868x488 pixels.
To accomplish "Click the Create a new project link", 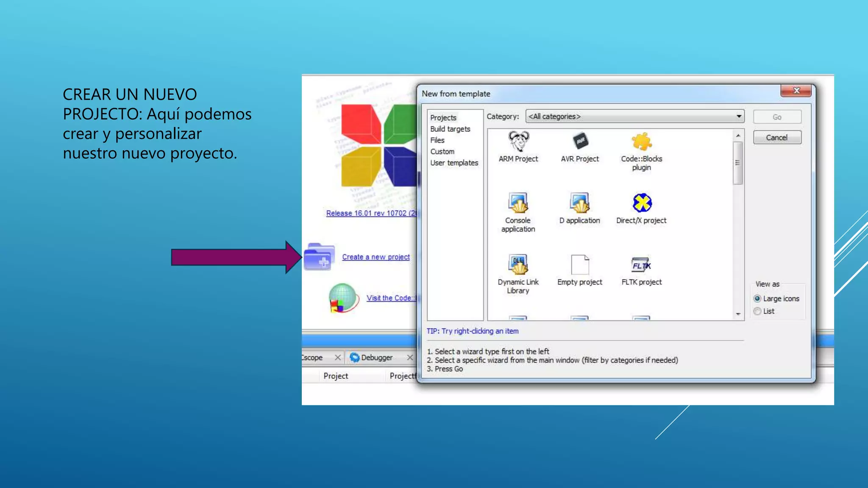I will pyautogui.click(x=376, y=257).
